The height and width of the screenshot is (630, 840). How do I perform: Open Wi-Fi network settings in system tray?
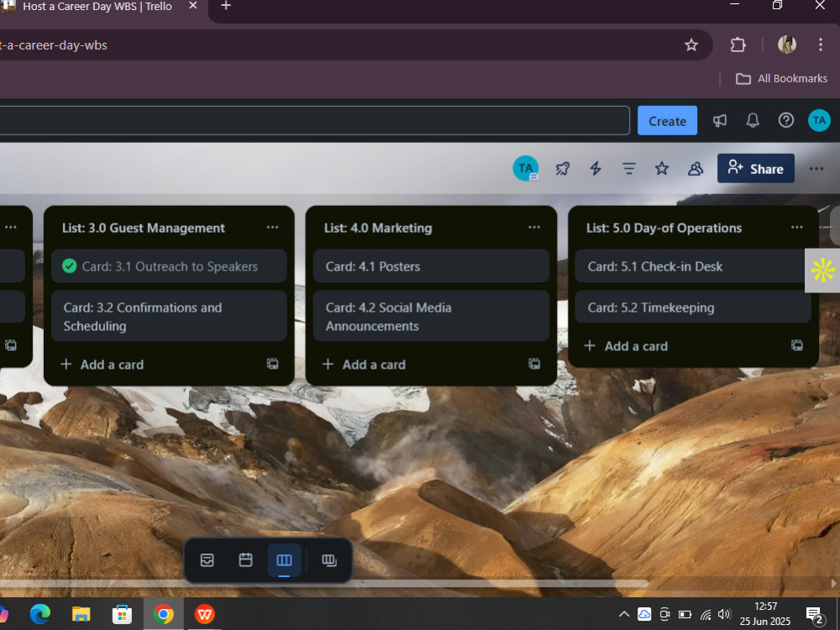click(706, 614)
